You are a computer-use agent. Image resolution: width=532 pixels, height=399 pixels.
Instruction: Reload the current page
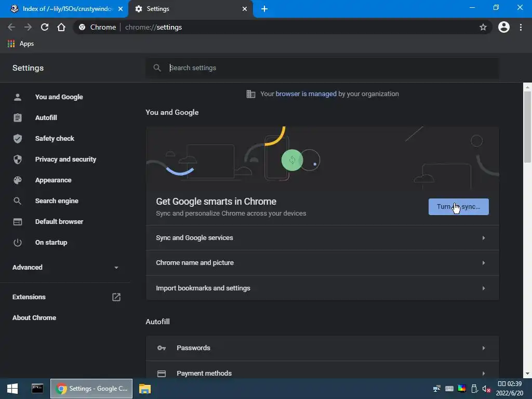45,27
